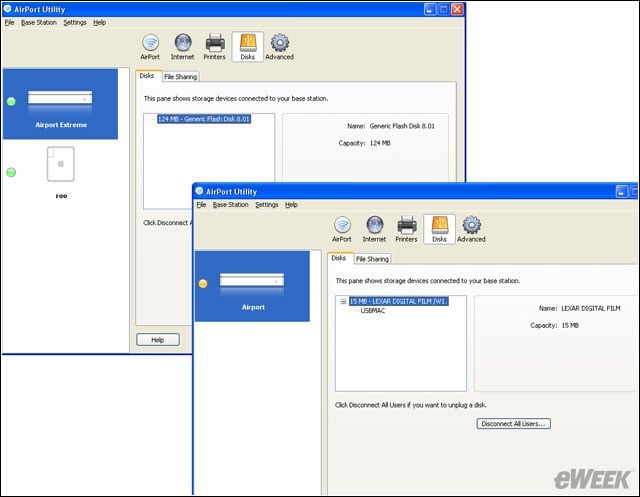
Task: Open Settings menu in front window
Action: tap(267, 205)
